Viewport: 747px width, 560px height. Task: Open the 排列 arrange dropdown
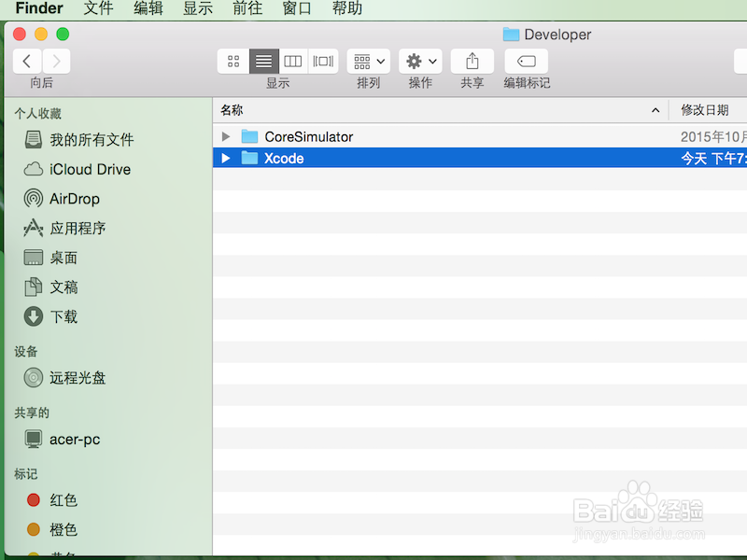point(369,61)
